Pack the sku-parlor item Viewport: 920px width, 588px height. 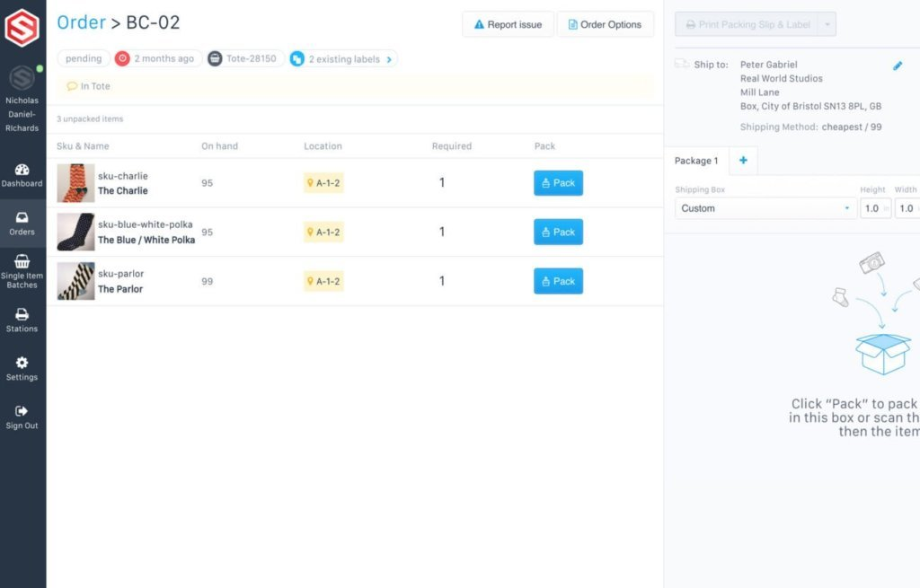(x=558, y=280)
